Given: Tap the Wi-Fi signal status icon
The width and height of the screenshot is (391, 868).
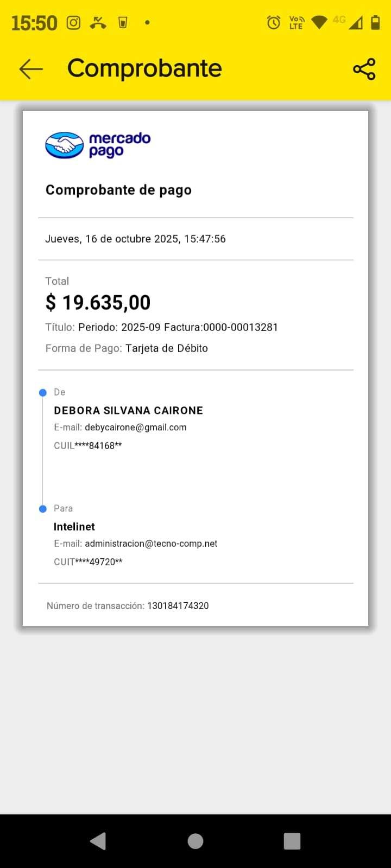Looking at the screenshot, I should [x=319, y=22].
